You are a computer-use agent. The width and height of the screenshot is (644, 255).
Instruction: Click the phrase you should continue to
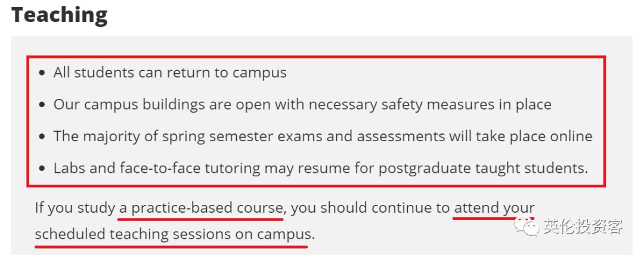(x=370, y=208)
